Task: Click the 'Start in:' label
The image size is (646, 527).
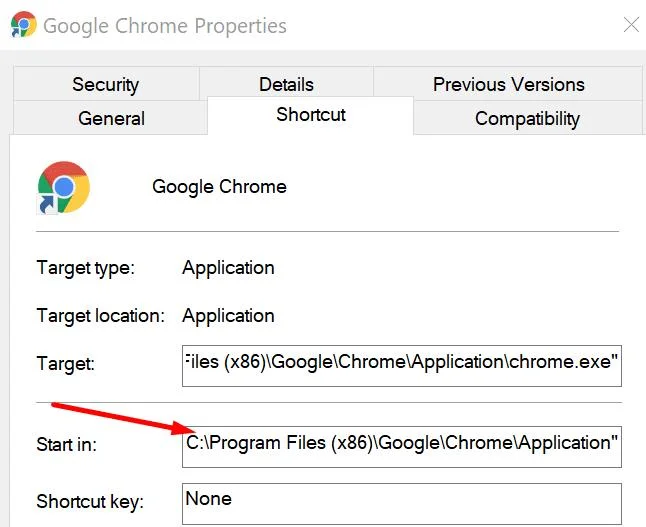Action: coord(66,445)
